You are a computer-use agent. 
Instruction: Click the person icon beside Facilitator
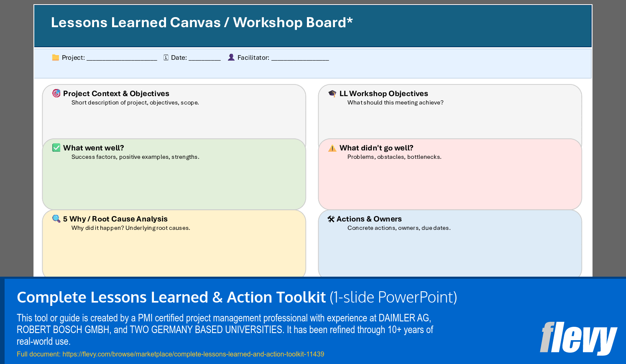pos(231,57)
